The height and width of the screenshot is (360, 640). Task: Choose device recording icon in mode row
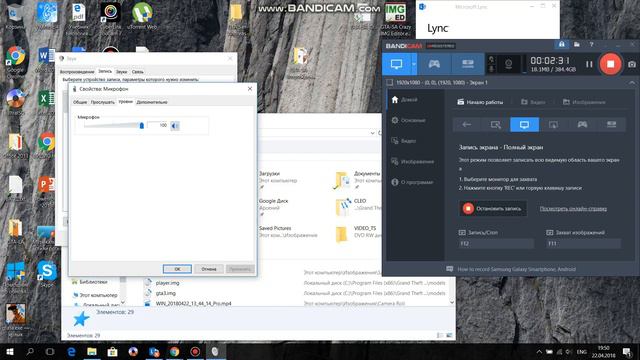tap(611, 124)
